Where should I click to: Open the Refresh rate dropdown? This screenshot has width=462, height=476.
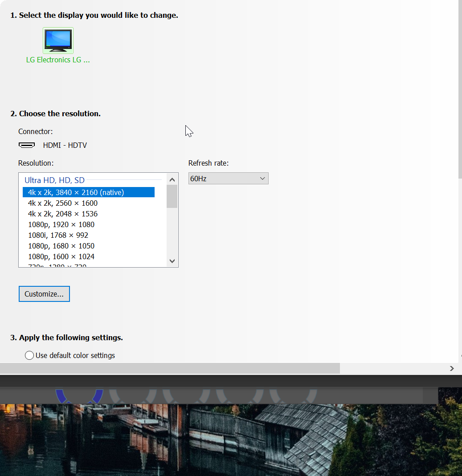tap(228, 179)
